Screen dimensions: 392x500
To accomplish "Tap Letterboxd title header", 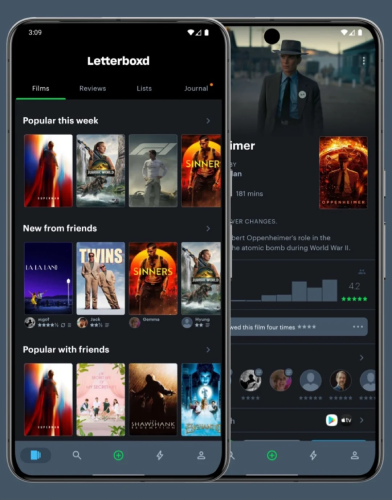I will click(x=118, y=61).
